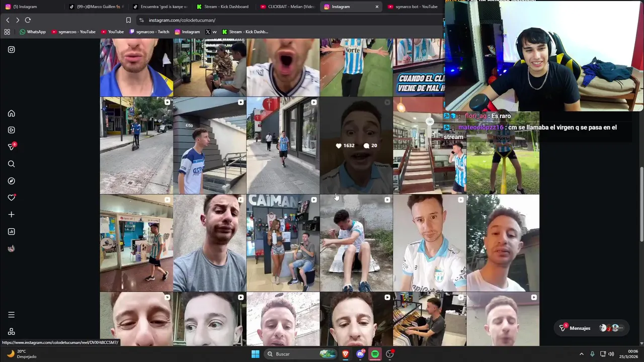
Task: Open weather widget showing 20°C Despejado
Action: pos(21,354)
